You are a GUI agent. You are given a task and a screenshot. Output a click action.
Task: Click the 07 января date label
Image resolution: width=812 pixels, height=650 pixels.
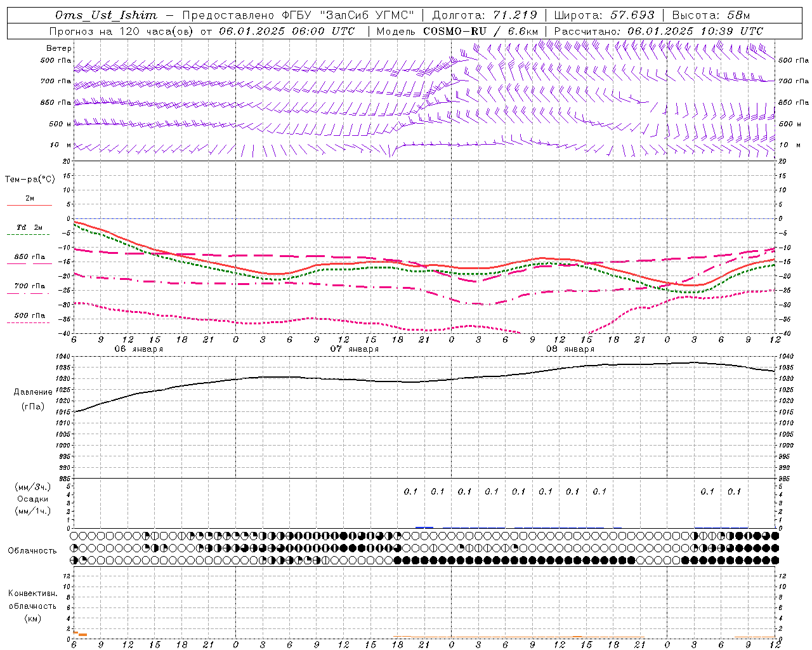tap(354, 349)
